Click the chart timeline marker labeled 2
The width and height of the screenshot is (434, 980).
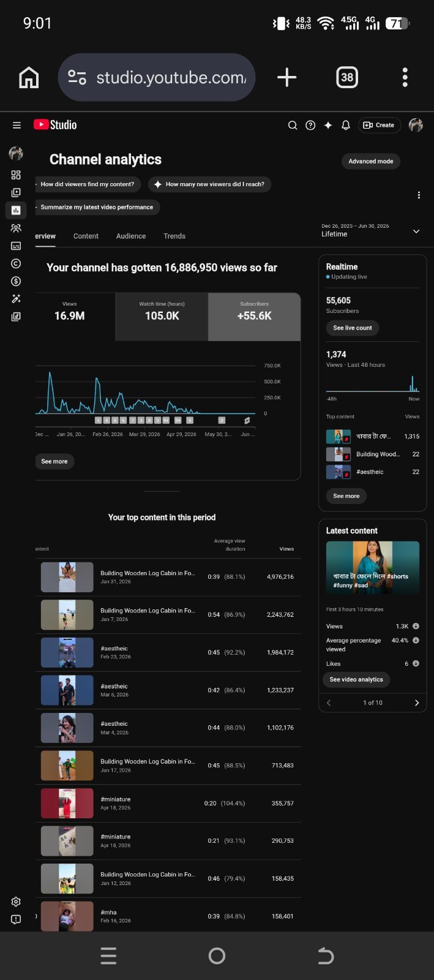click(x=222, y=420)
